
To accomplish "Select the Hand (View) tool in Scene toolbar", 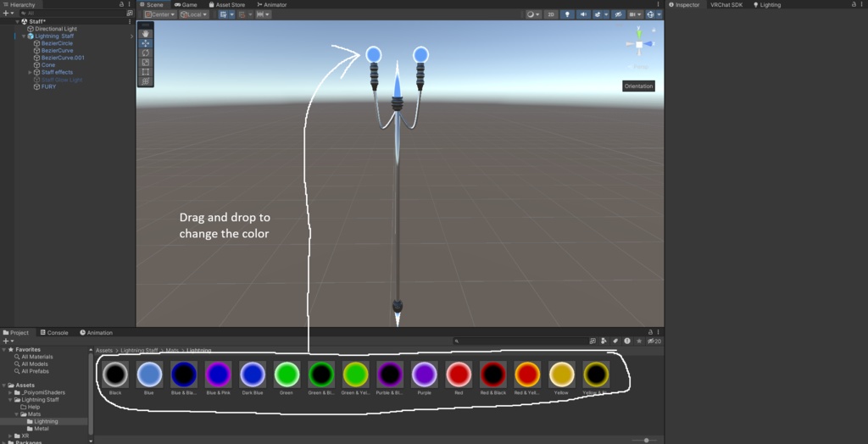I will point(146,34).
